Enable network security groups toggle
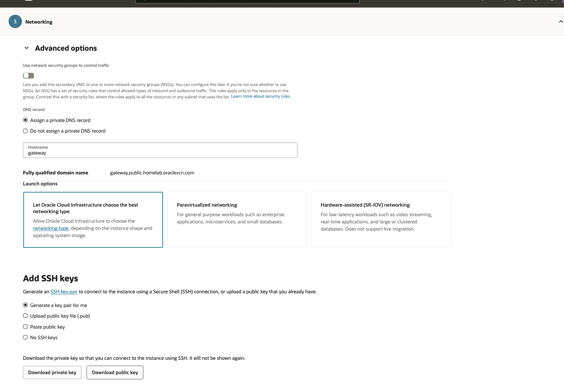This screenshot has width=564, height=392. pos(28,76)
